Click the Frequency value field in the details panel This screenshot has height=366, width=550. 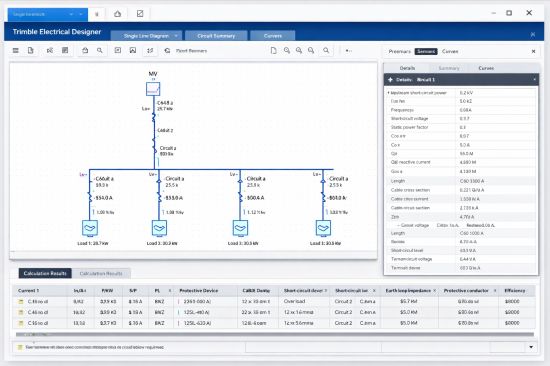tap(496, 110)
